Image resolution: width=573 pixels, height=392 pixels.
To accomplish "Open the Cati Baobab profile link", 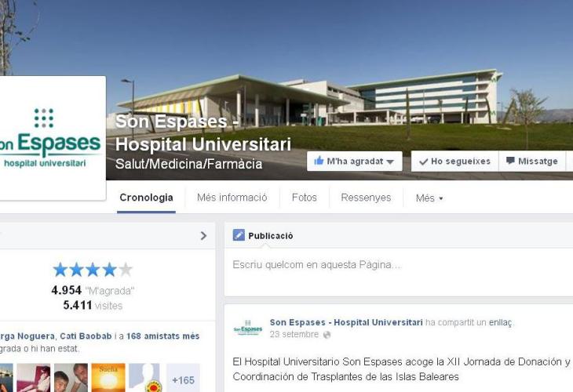I will coord(86,336).
